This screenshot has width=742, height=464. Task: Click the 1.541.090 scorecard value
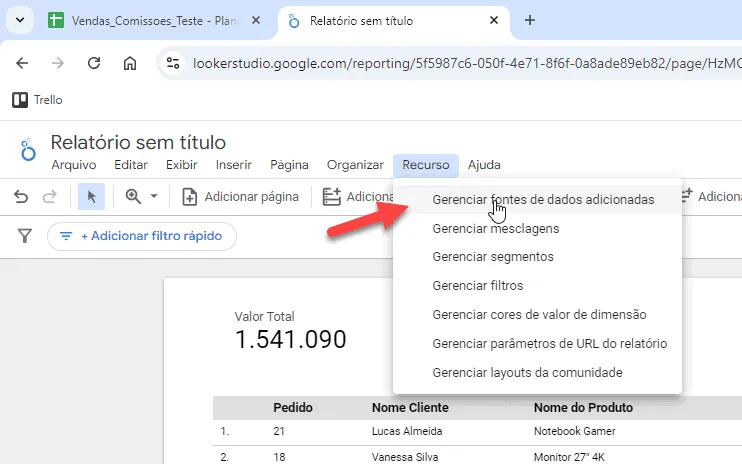pyautogui.click(x=291, y=340)
